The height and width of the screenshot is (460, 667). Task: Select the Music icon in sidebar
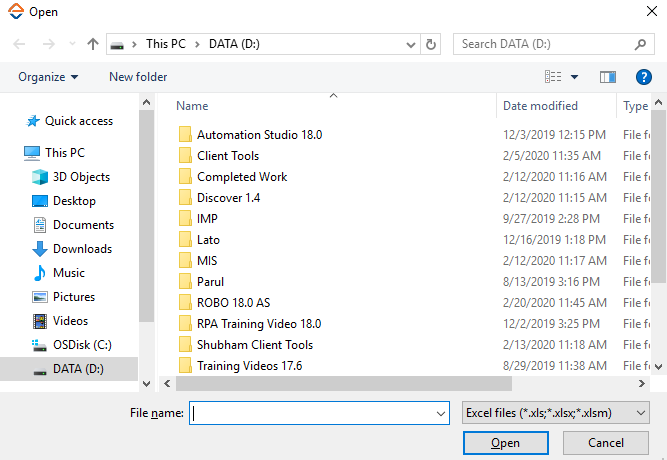coord(40,273)
